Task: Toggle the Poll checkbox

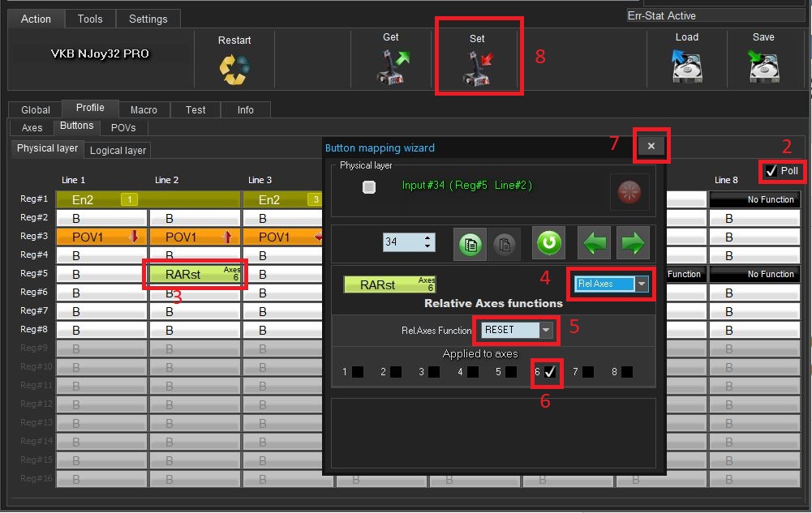Action: tap(771, 171)
